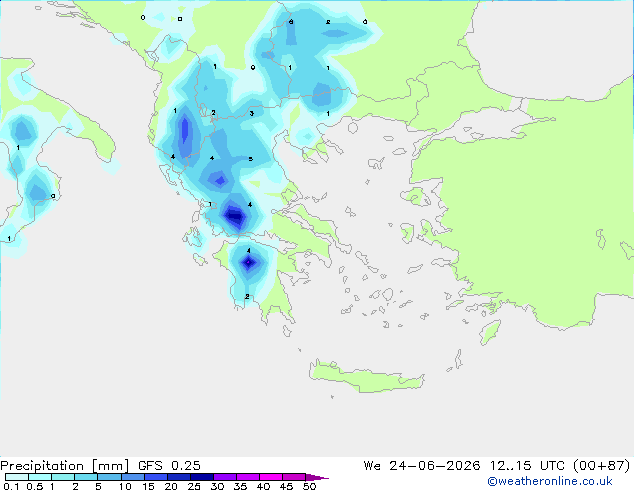Click the '0.1' legend scale label
This screenshot has height=490, width=634.
tap(11, 486)
